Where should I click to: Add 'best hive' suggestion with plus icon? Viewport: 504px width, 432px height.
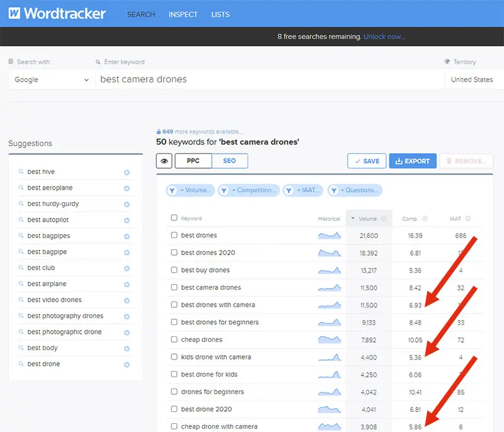[127, 173]
